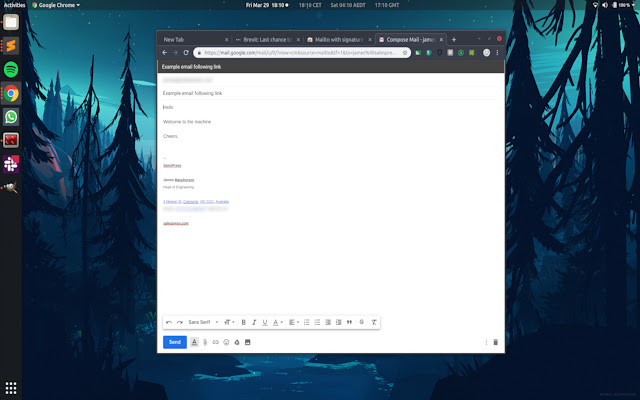Click the 'Cheers,' line in body
Image resolution: width=640 pixels, height=400 pixels.
pos(171,136)
